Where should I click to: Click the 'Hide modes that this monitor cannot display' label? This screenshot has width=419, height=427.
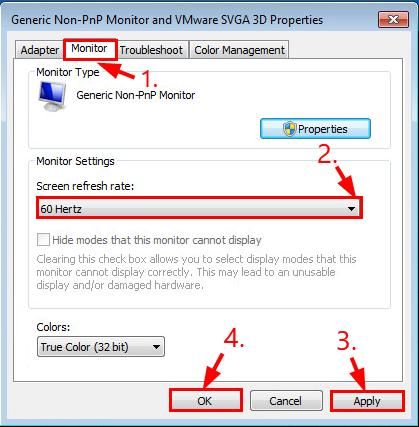[157, 240]
